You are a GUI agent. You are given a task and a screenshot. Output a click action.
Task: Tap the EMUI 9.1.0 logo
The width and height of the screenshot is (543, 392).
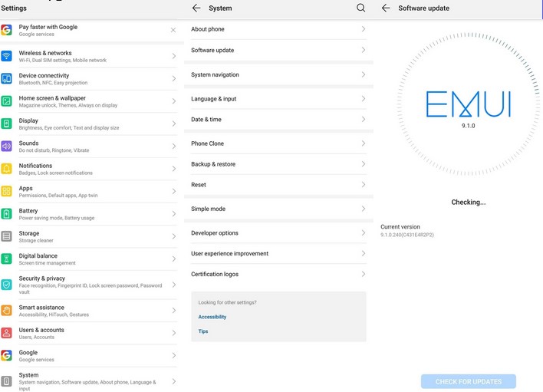[x=468, y=104]
